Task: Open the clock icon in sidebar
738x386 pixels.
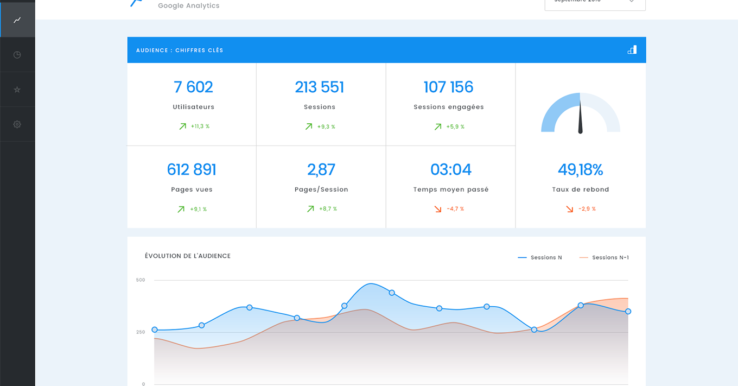Action: (x=17, y=55)
